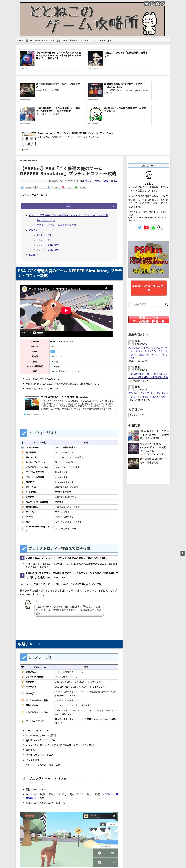Click the home breadcrumb ホーム
The width and height of the screenshot is (186, 868).
25,160
